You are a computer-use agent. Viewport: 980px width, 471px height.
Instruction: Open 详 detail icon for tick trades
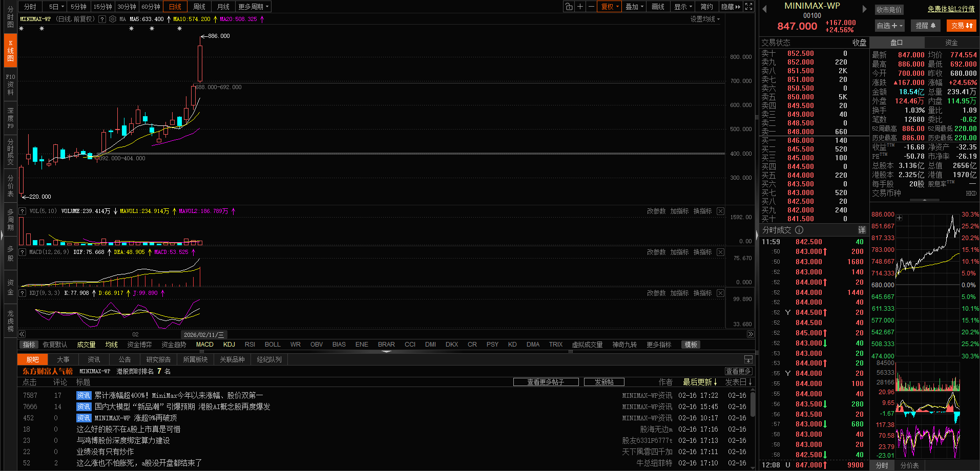pos(862,230)
